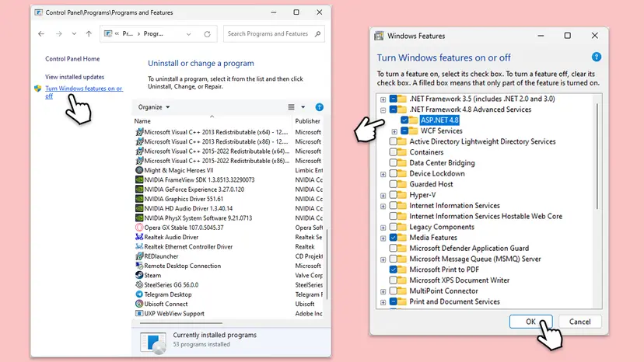Select Realtek Audio Driver icon
This screenshot has width=644, height=362.
[x=139, y=237]
